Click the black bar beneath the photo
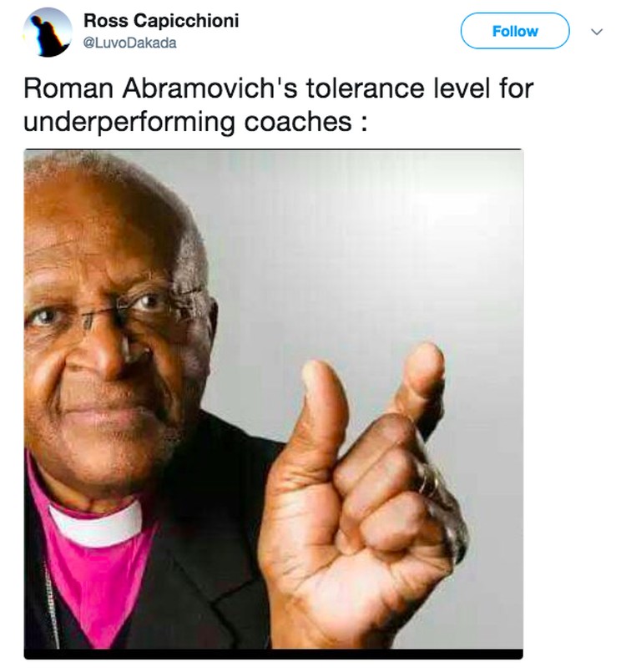626x672 pixels. tap(274, 654)
